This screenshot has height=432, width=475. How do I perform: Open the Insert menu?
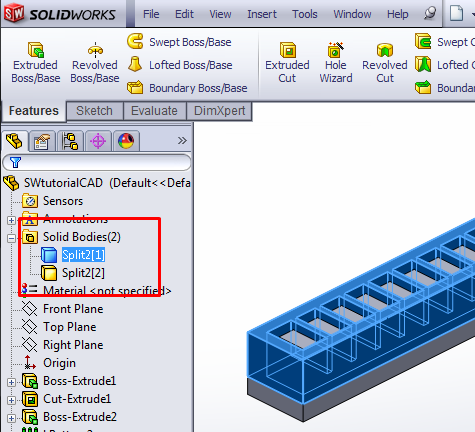(262, 14)
